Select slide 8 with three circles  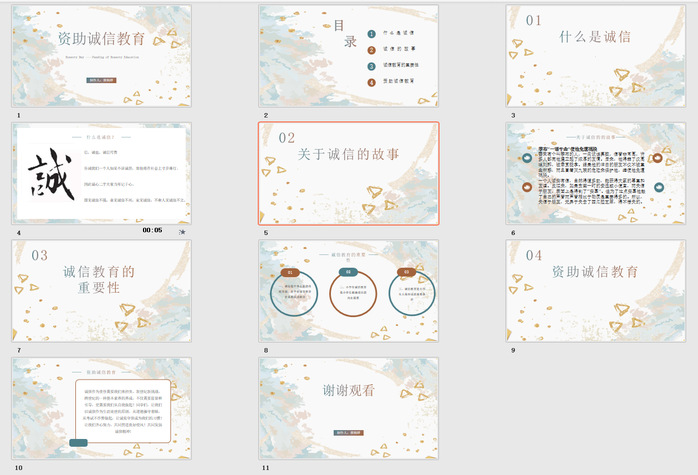(348, 290)
